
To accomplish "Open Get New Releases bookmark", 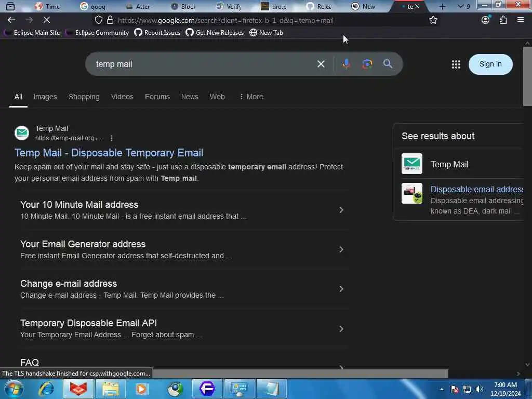I will point(215,33).
